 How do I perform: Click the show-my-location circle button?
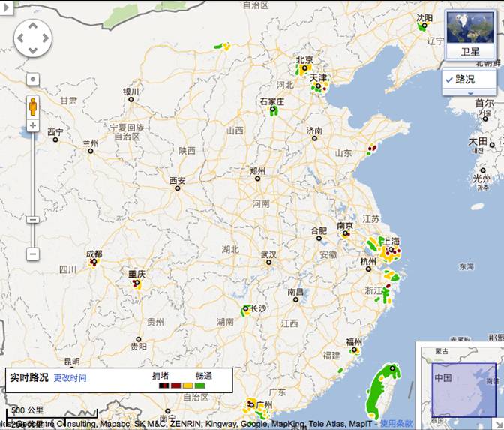[x=33, y=79]
